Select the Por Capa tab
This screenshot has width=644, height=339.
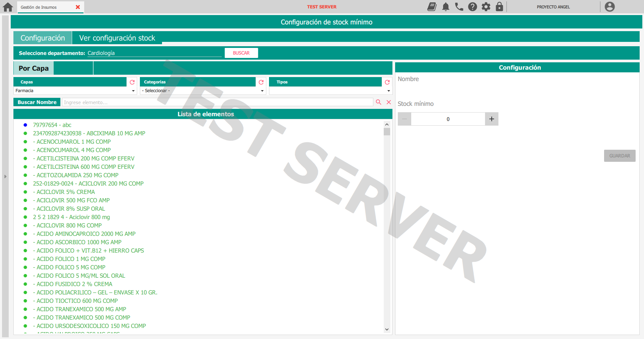click(34, 68)
